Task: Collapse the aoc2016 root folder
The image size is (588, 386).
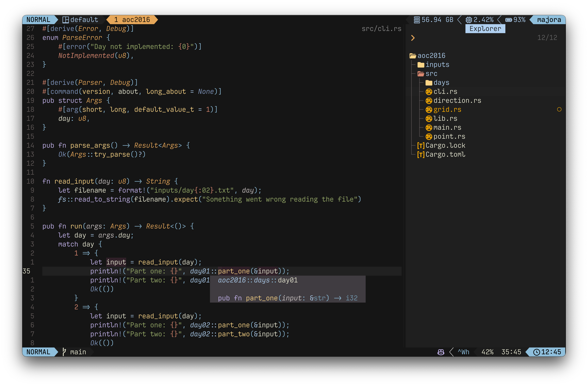Action: 431,56
